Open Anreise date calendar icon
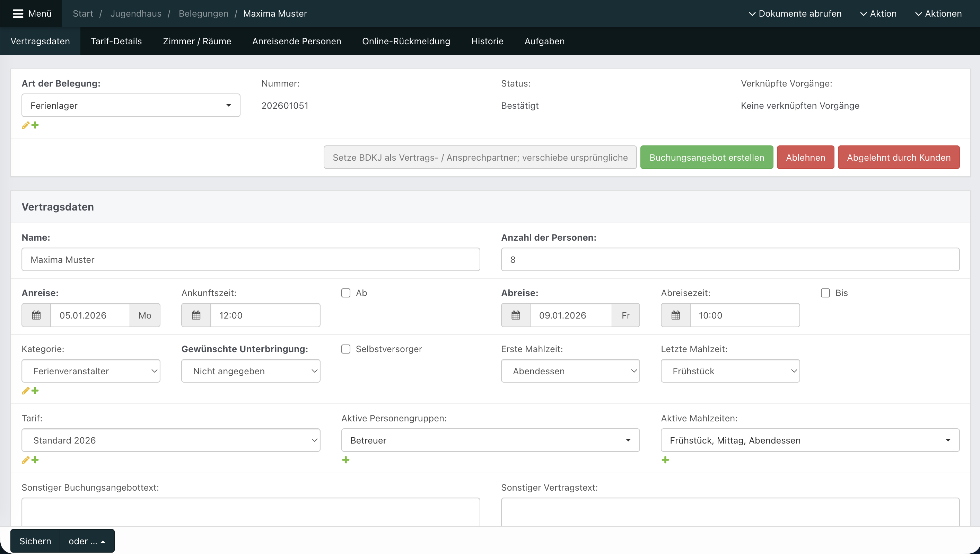The width and height of the screenshot is (980, 554). coord(36,315)
